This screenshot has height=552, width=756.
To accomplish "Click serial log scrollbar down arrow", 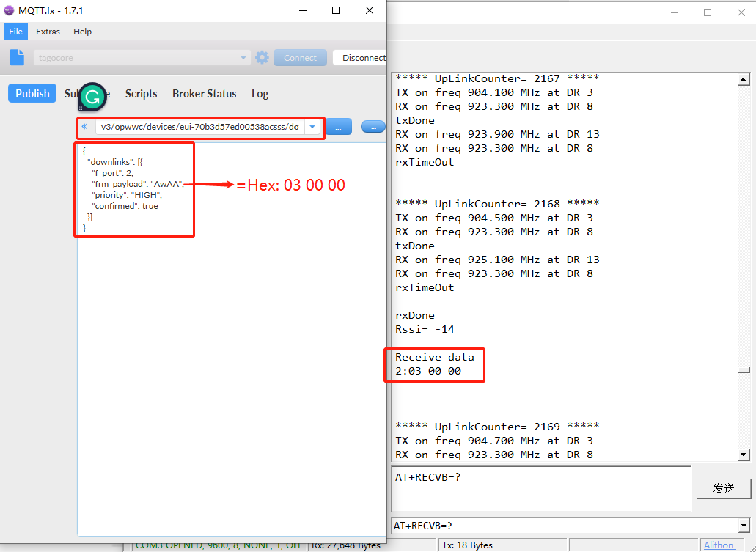I will [x=743, y=454].
